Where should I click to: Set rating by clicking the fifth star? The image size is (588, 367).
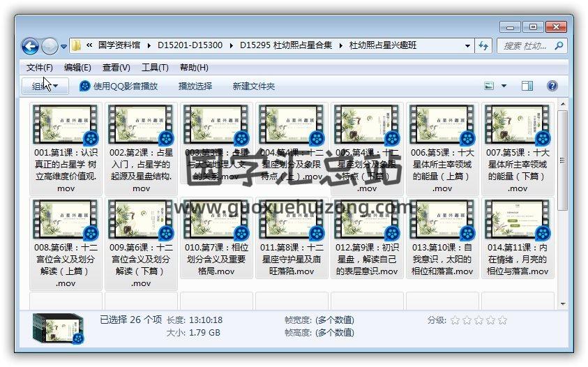(502, 320)
